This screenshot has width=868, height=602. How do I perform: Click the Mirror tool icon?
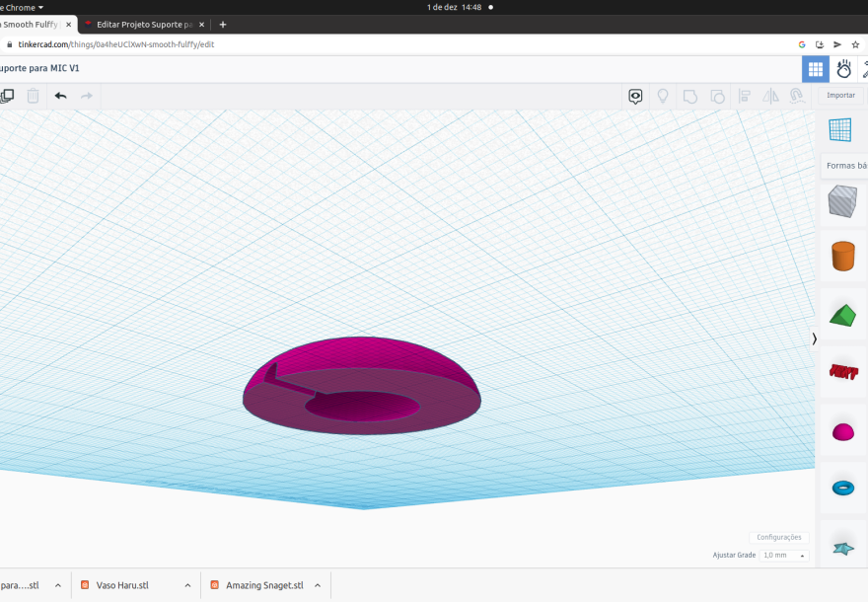click(770, 97)
